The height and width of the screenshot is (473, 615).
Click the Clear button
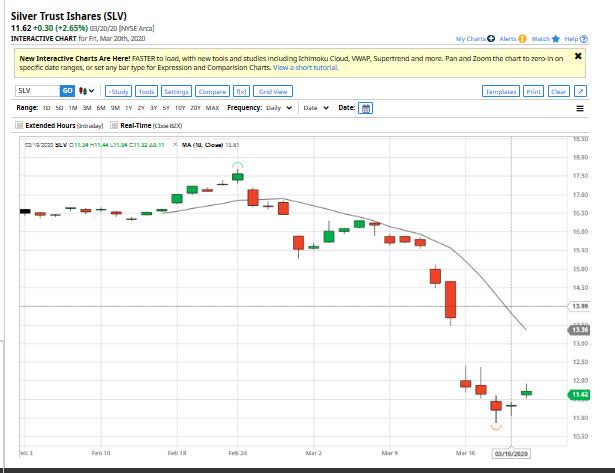559,91
